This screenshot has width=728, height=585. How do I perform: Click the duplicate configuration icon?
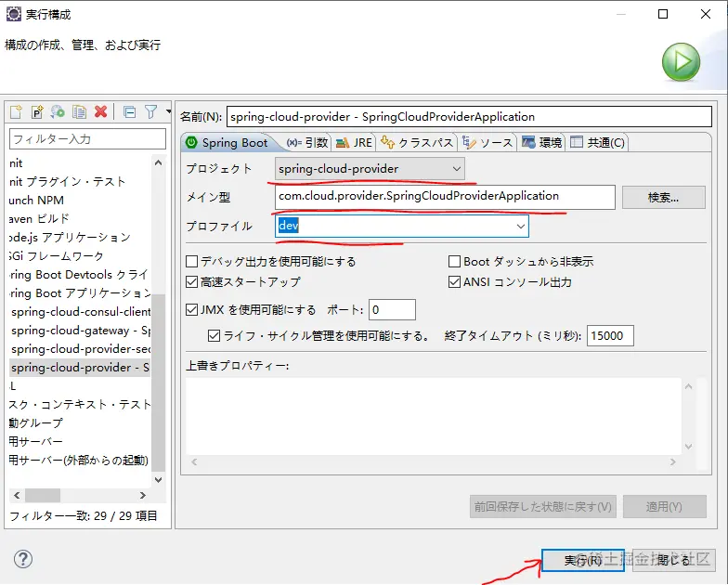point(80,111)
